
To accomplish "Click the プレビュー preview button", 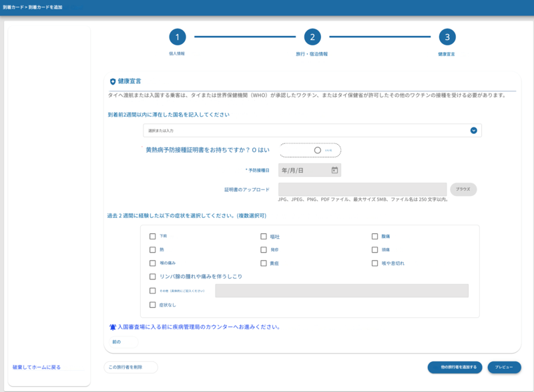I will [x=505, y=367].
